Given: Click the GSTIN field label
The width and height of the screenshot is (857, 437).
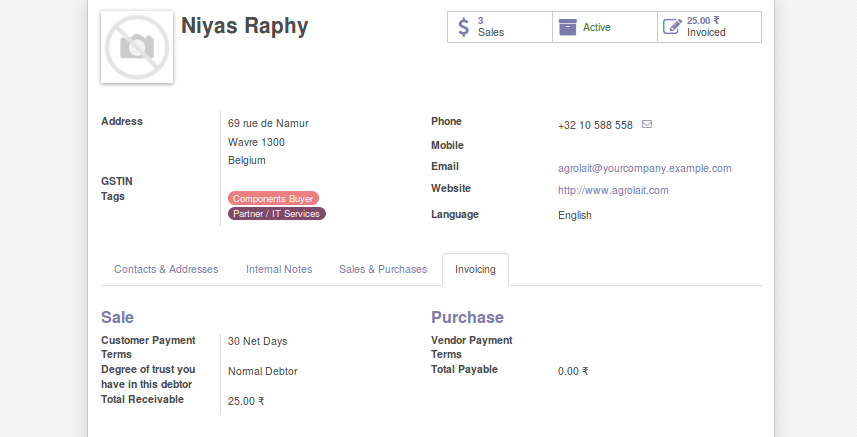Looking at the screenshot, I should 116,181.
